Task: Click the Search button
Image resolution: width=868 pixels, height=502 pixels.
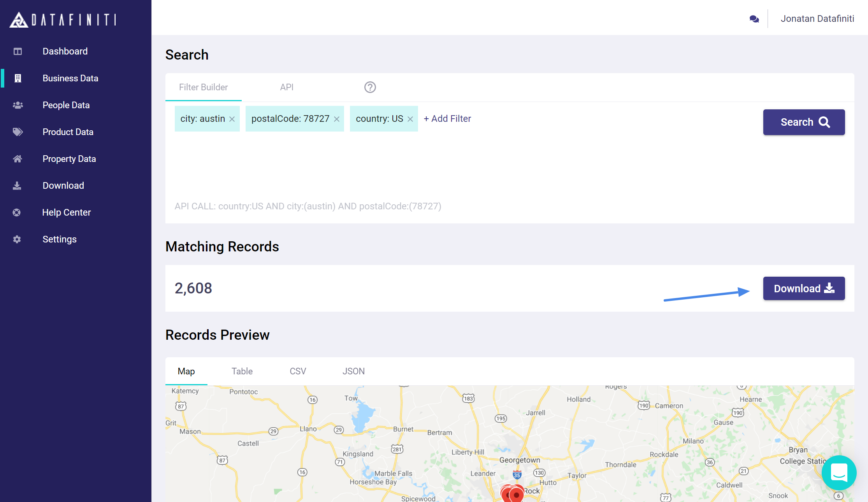Action: click(804, 122)
